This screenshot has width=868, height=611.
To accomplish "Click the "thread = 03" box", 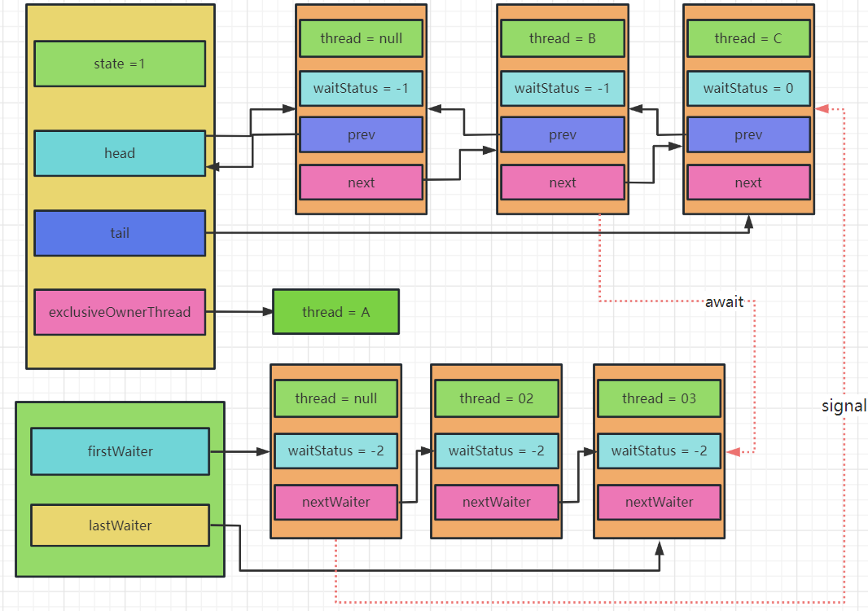I will pyautogui.click(x=659, y=398).
